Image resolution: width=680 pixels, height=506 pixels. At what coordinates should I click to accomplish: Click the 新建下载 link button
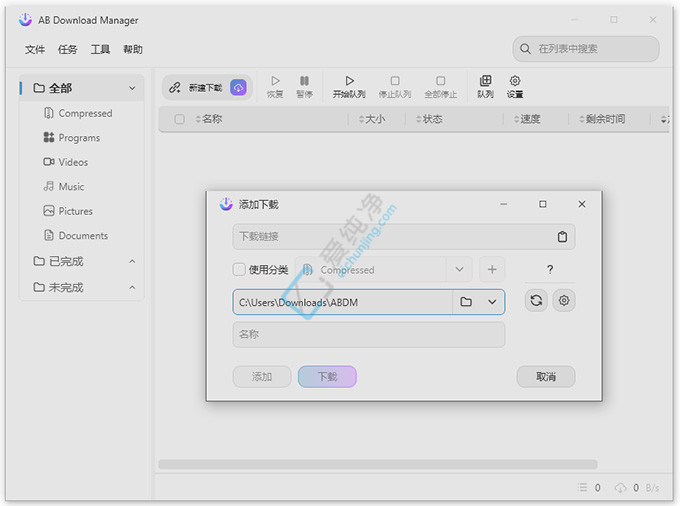(196, 88)
